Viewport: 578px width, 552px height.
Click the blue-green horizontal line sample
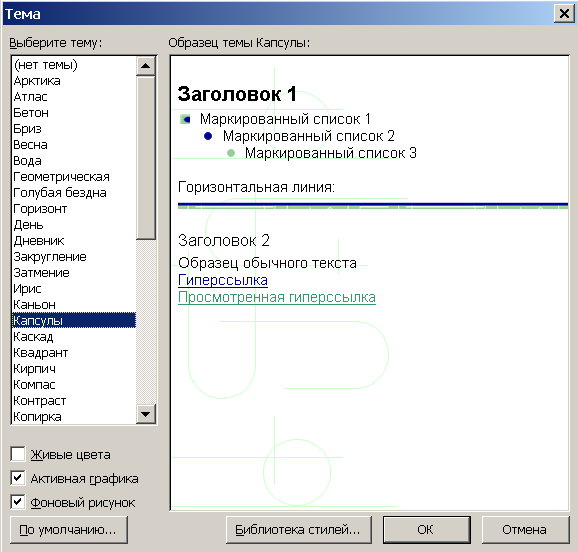(x=373, y=206)
